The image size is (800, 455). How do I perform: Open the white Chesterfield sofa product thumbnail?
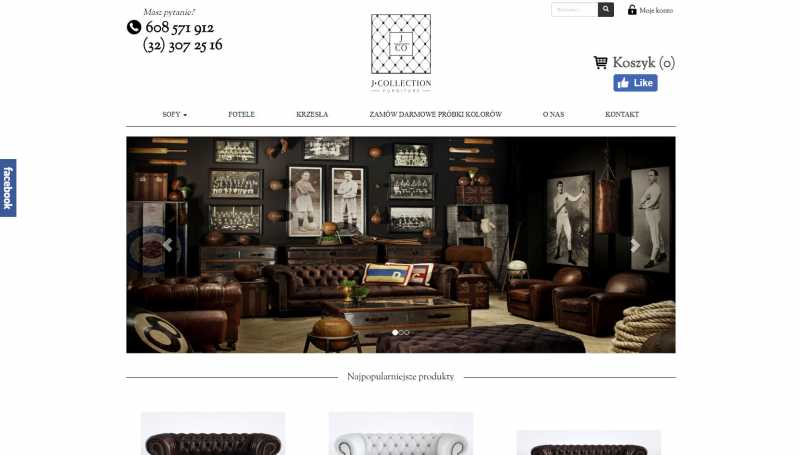[401, 434]
